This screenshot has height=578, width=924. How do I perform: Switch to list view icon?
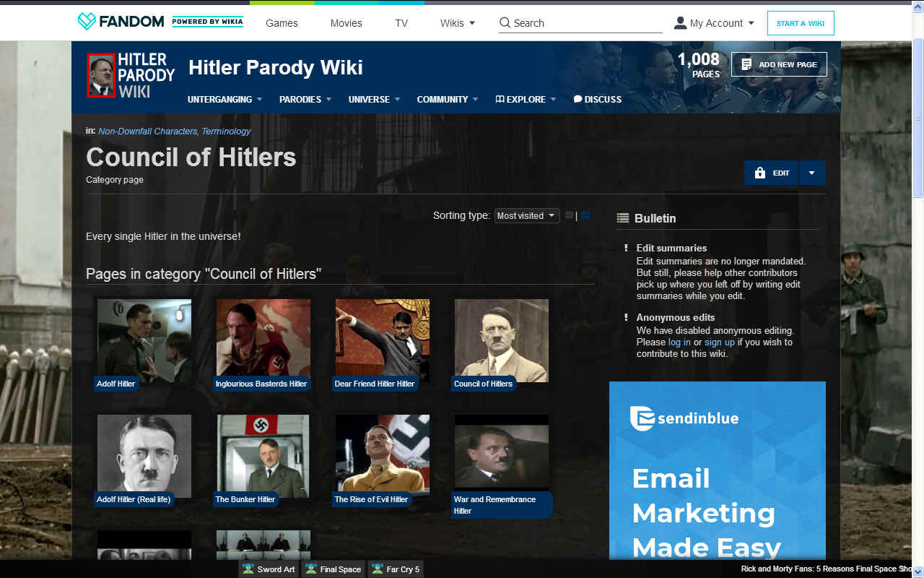570,215
